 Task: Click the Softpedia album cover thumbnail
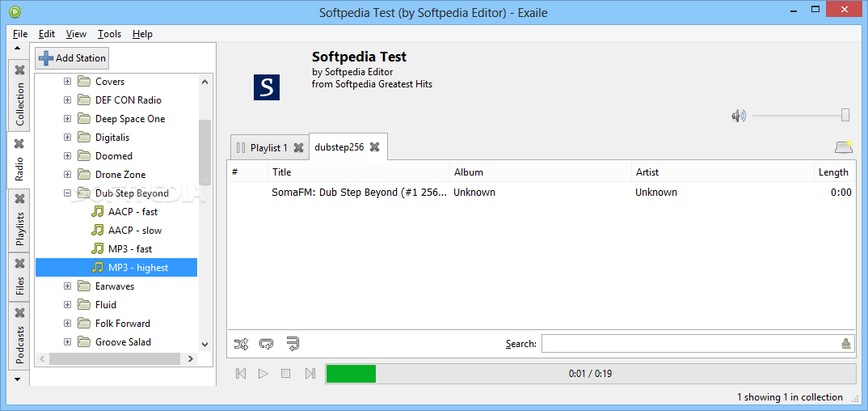[267, 87]
